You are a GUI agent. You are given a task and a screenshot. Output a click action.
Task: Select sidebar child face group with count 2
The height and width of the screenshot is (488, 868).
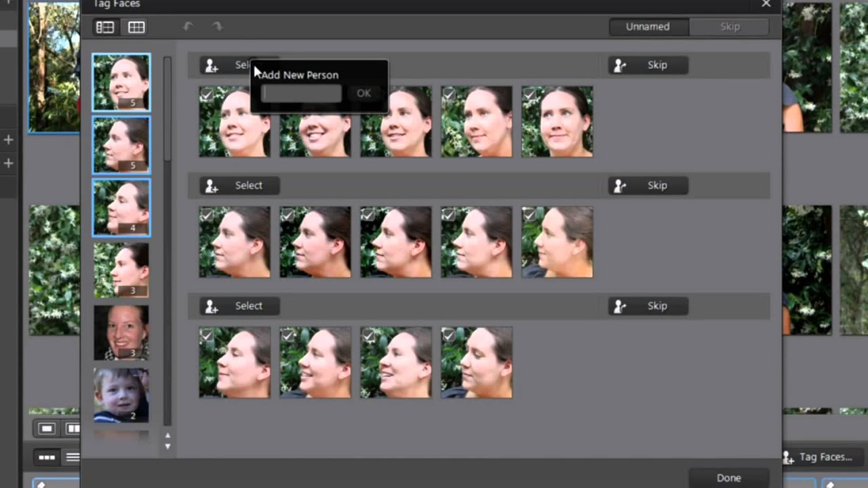[x=121, y=394]
